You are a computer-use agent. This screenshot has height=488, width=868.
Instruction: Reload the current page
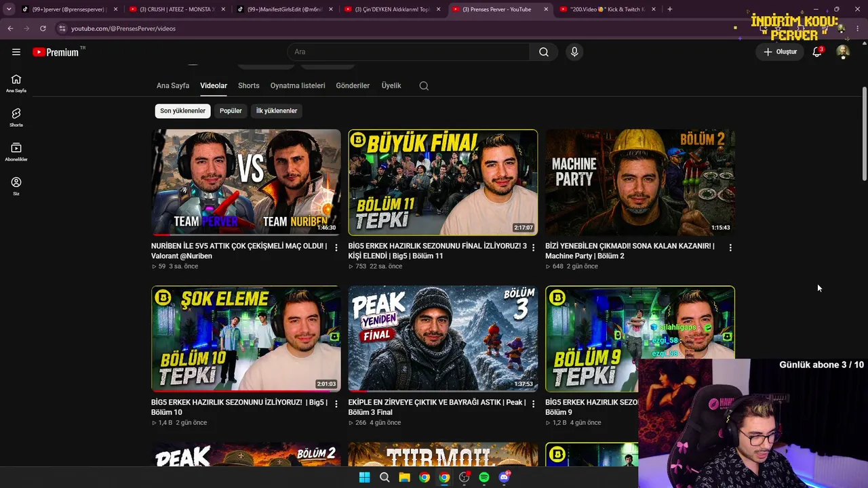coord(43,28)
